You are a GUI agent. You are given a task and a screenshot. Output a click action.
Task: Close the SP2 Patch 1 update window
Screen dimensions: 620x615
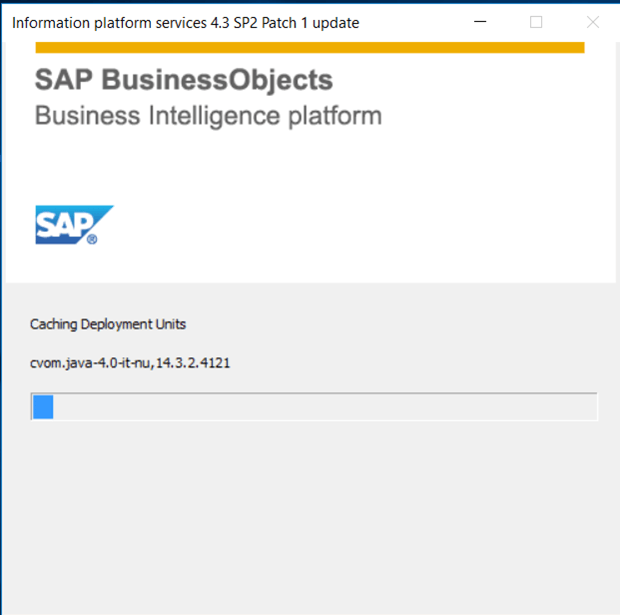pos(593,22)
